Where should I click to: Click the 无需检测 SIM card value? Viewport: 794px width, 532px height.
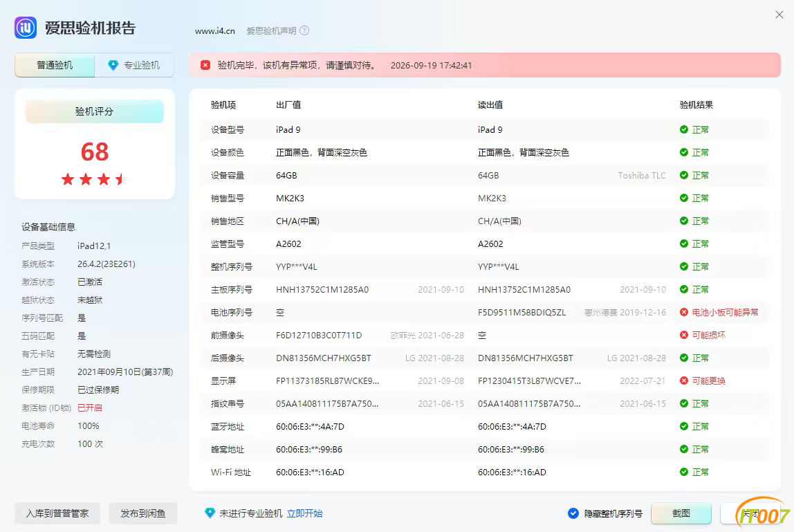93,354
